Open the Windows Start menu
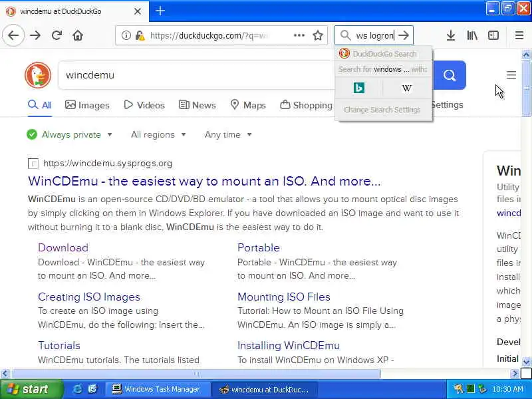The height and width of the screenshot is (399, 532). [x=31, y=389]
